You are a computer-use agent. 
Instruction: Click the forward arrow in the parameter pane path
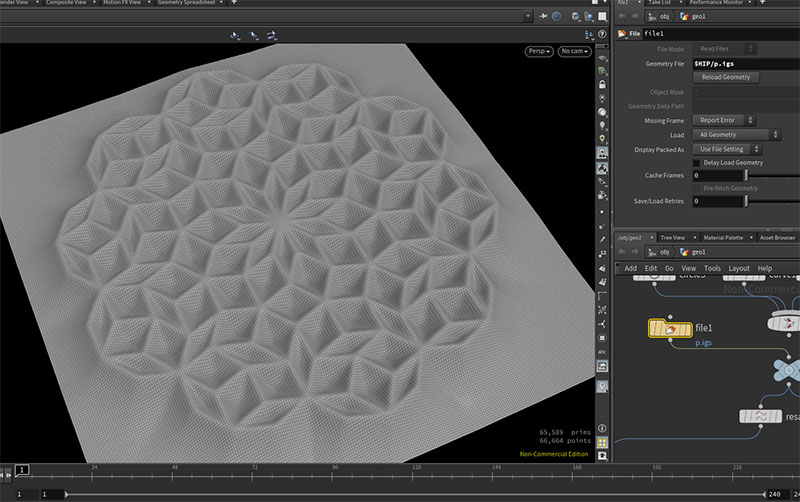point(635,16)
